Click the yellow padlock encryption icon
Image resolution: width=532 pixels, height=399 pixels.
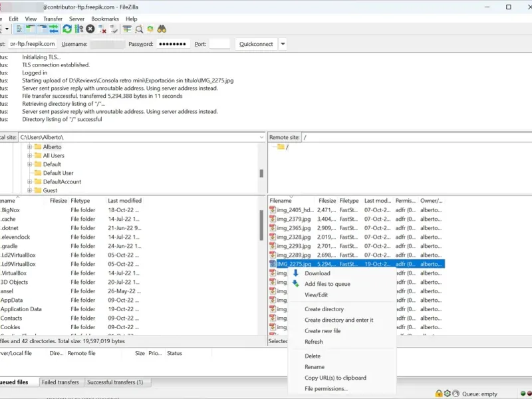click(x=439, y=394)
